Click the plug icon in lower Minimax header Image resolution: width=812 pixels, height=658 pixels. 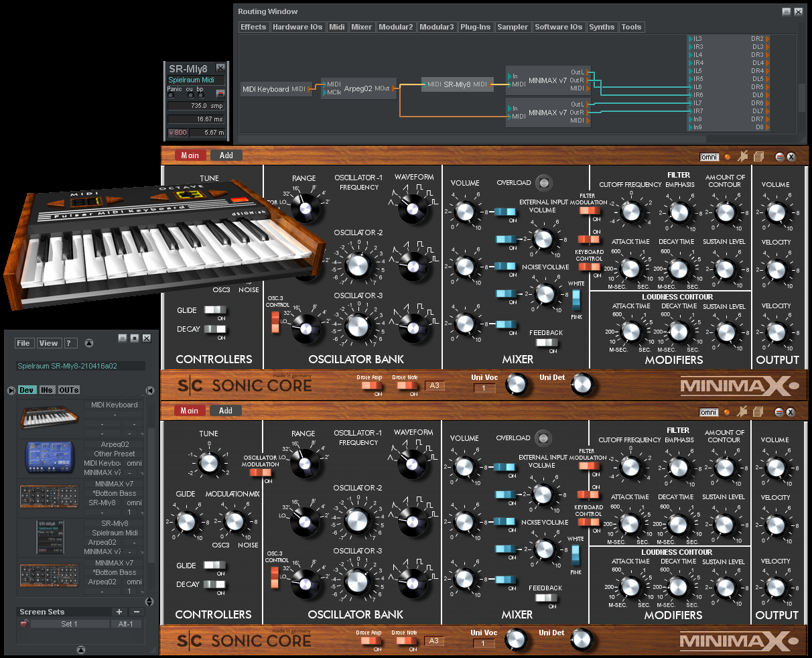(x=742, y=412)
